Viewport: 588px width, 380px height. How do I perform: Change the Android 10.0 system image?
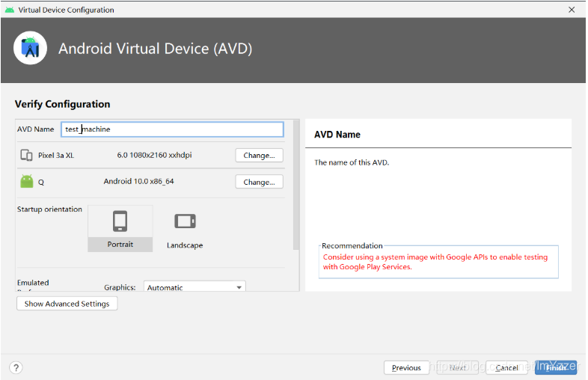[x=259, y=182]
